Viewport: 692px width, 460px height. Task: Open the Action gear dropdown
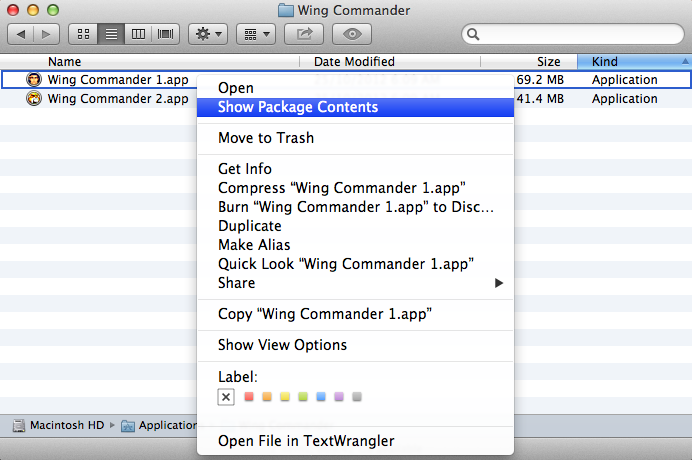point(208,34)
